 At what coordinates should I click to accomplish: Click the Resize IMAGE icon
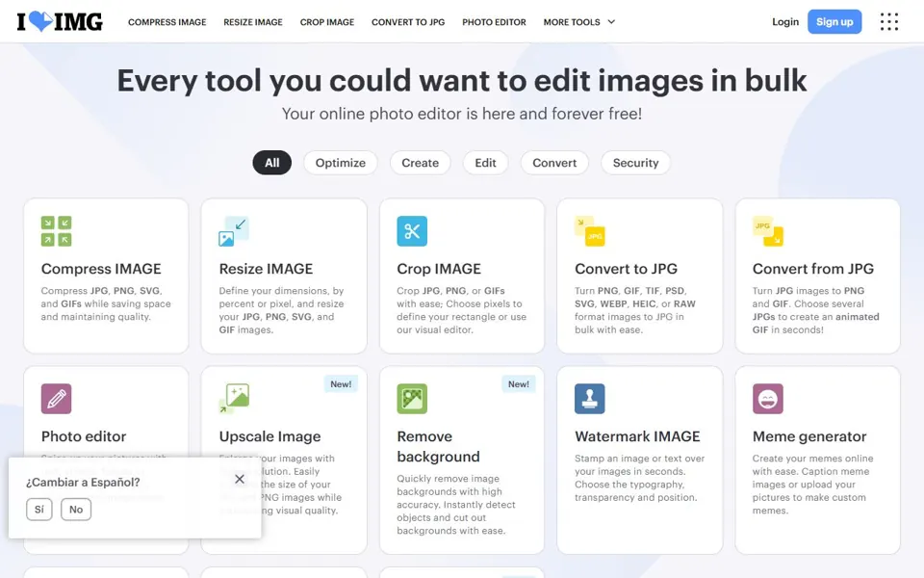234,230
